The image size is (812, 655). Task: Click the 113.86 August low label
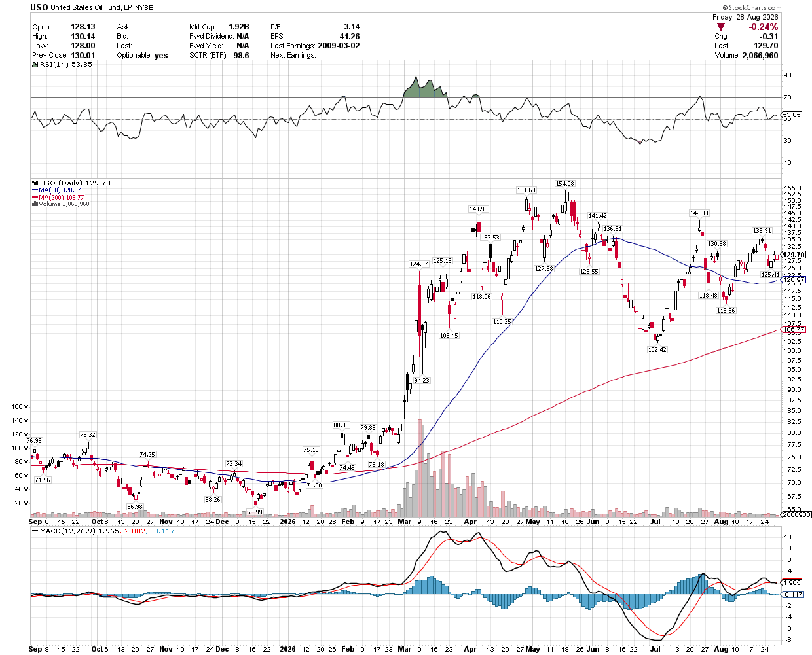tap(726, 311)
